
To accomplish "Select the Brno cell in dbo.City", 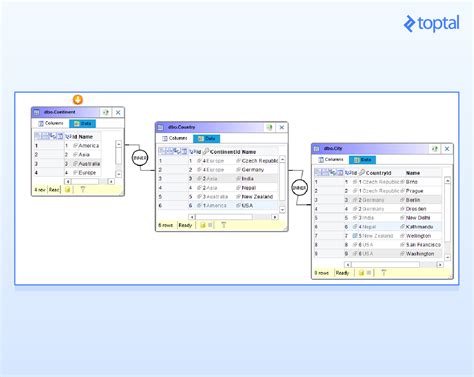I will [x=421, y=182].
